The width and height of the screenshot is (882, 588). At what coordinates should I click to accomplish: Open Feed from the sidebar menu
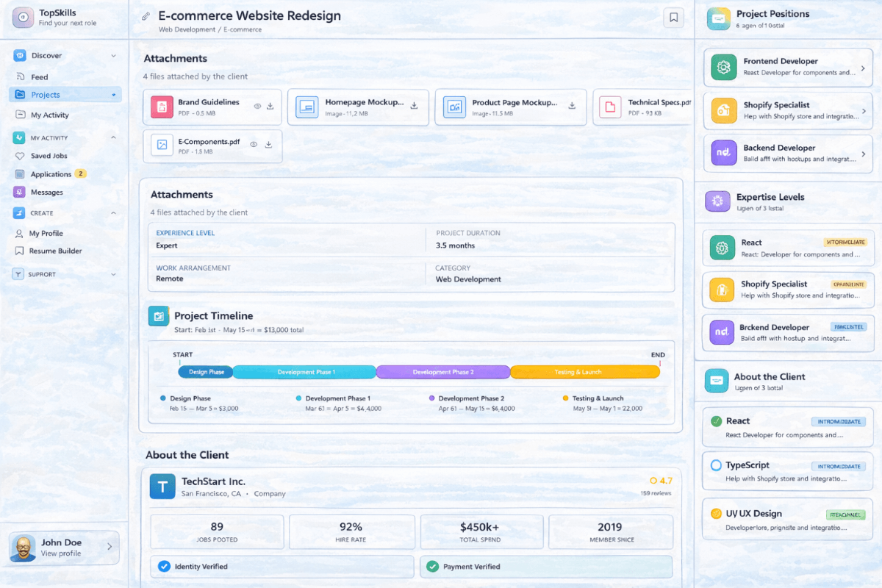(46, 76)
